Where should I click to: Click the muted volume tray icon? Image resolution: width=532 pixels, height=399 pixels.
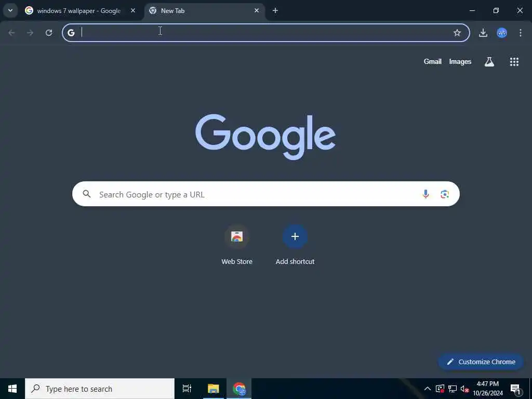[464, 389]
